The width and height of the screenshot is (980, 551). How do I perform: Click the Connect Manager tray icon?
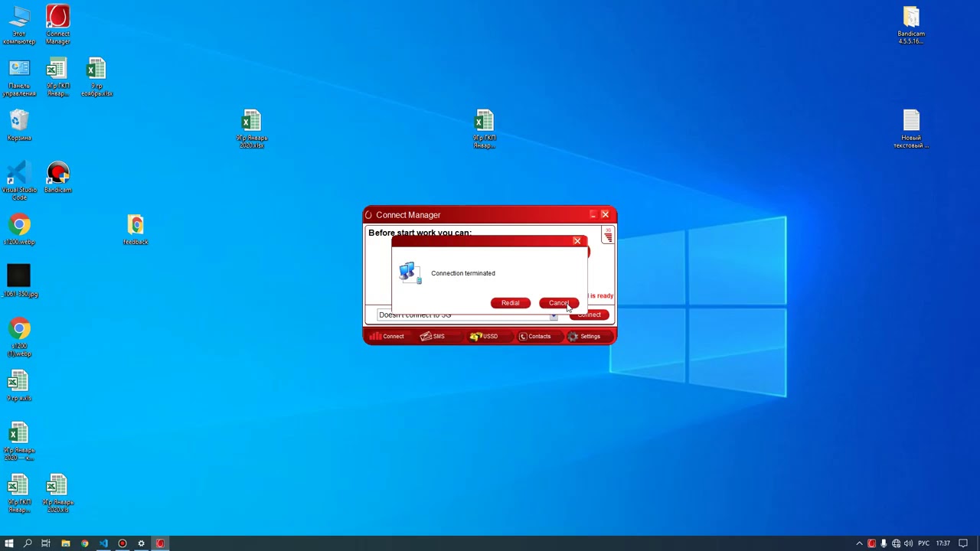pos(871,543)
